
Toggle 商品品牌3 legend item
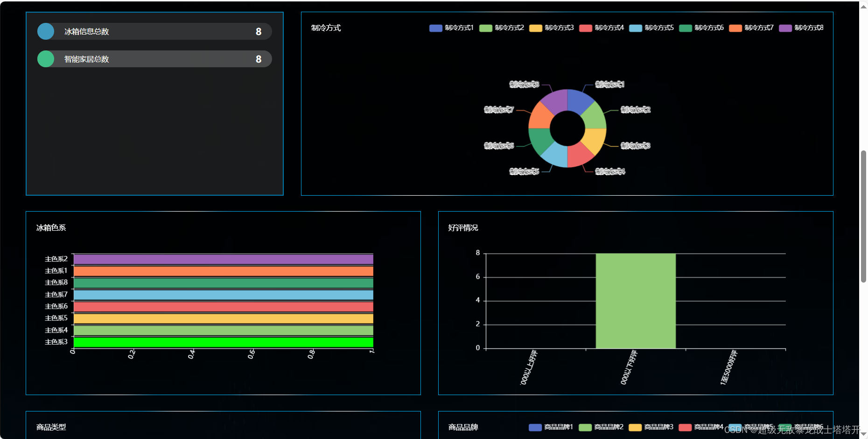(651, 427)
